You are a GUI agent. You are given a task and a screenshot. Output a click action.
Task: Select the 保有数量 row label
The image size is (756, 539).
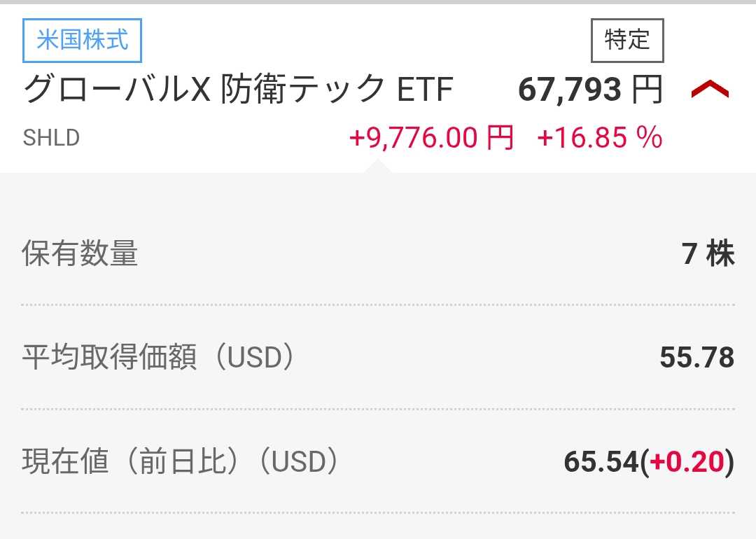click(80, 253)
